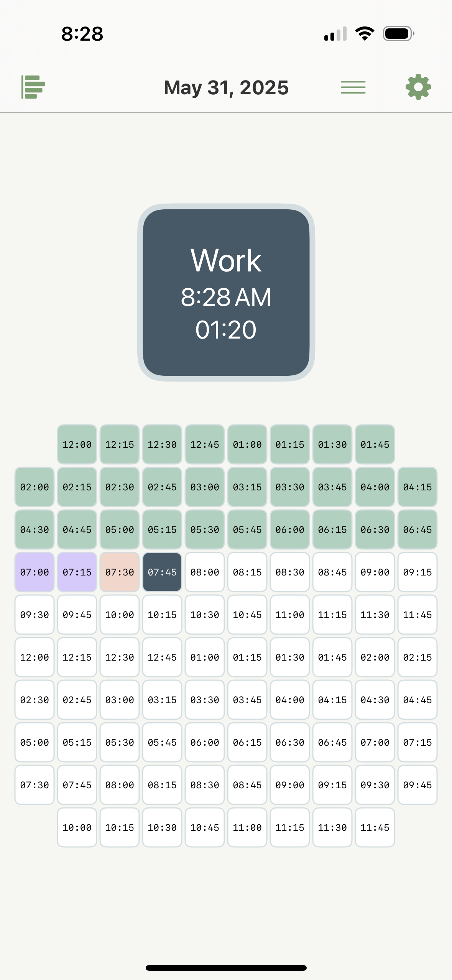Image resolution: width=452 pixels, height=980 pixels.
Task: Select the green 03:00 time slot
Action: click(205, 487)
